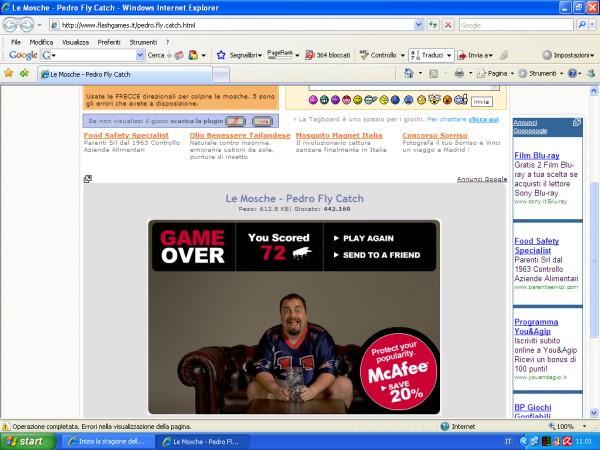
Task: Open the Google toolbar search box dropdown
Action: tap(140, 55)
